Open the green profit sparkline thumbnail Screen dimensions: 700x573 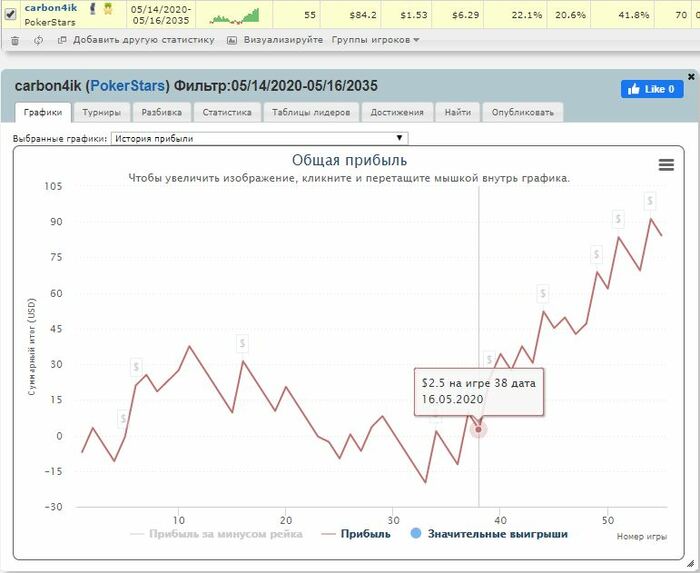pyautogui.click(x=234, y=16)
